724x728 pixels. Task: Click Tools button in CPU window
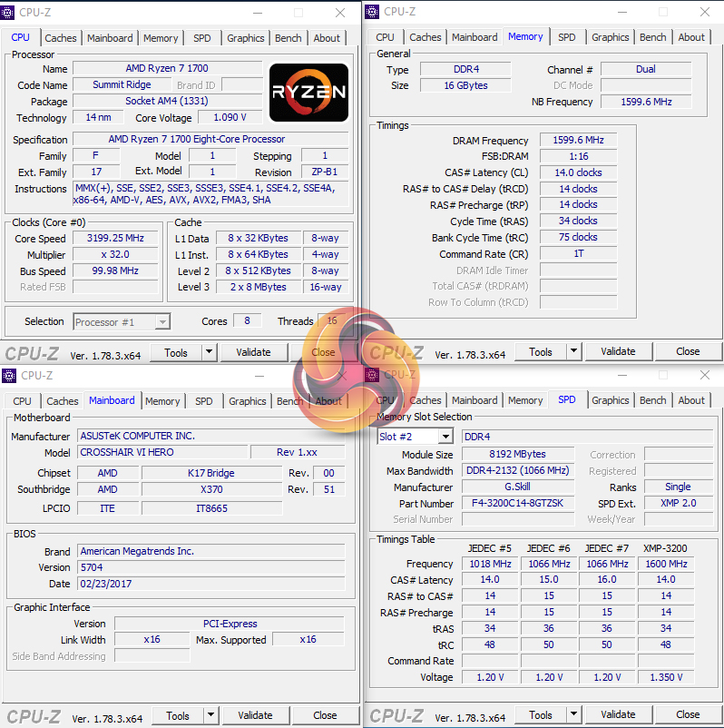(x=176, y=352)
